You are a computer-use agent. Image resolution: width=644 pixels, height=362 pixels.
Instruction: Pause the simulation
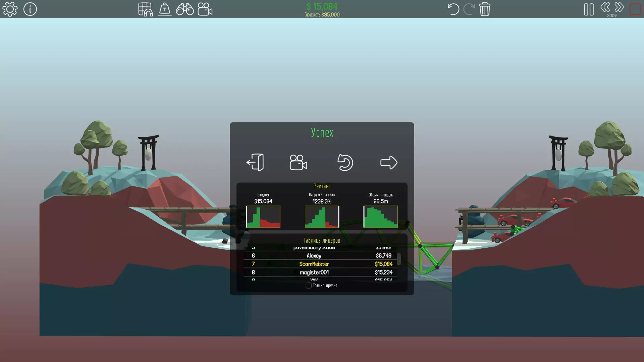point(589,9)
